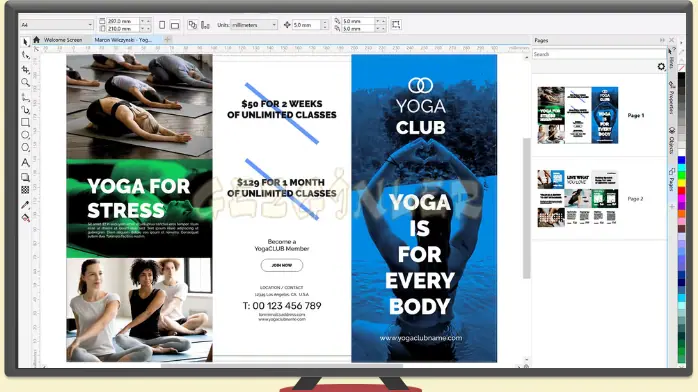Select the Ellipse tool
Viewport: 698px width, 392px height.
tap(25, 135)
